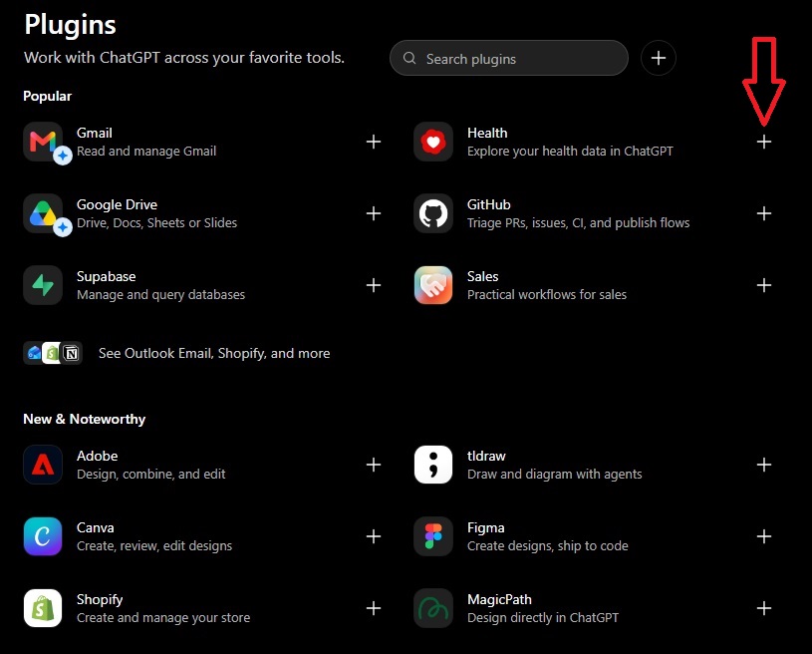The image size is (812, 654).
Task: Click the GitHub logo icon
Action: coord(433,213)
